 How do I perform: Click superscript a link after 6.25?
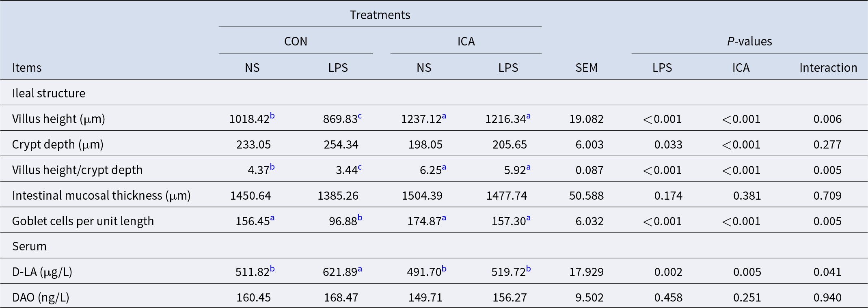click(444, 167)
